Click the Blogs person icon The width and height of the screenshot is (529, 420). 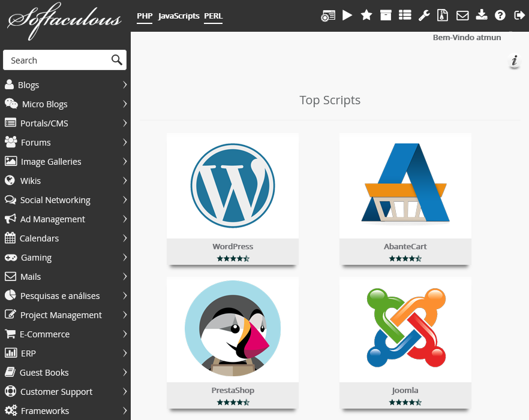click(10, 84)
